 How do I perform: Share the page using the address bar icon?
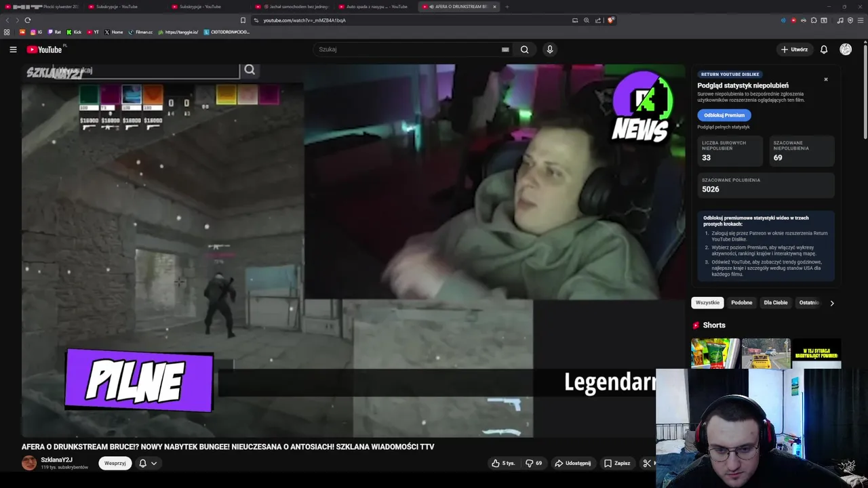pyautogui.click(x=597, y=20)
